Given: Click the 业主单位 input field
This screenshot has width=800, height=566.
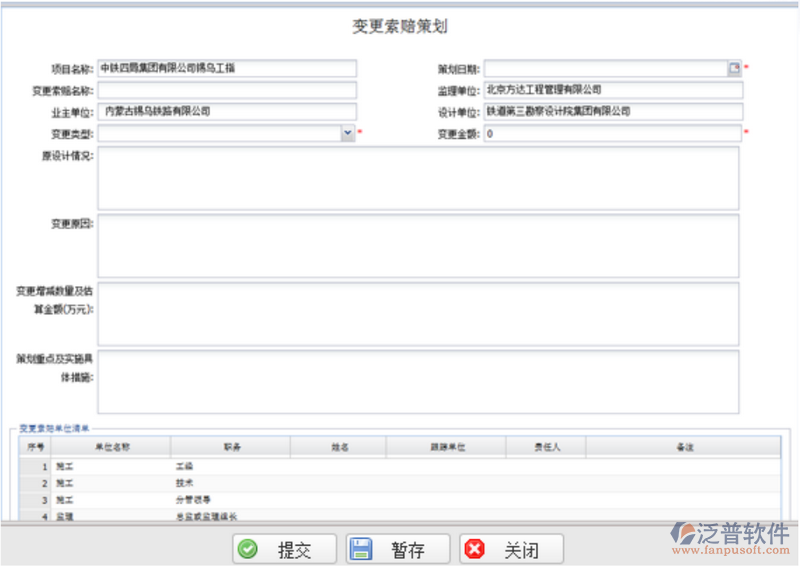Looking at the screenshot, I should coord(227,112).
